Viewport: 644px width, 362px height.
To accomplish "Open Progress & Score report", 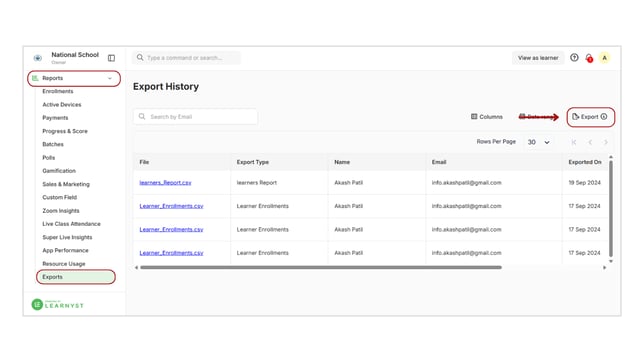I will pyautogui.click(x=65, y=131).
